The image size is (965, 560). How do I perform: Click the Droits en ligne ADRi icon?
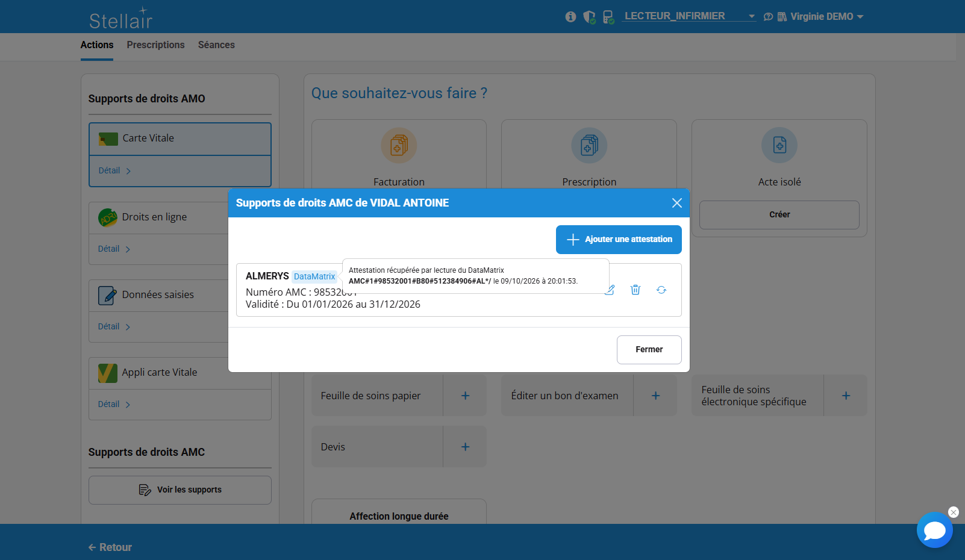click(x=108, y=217)
